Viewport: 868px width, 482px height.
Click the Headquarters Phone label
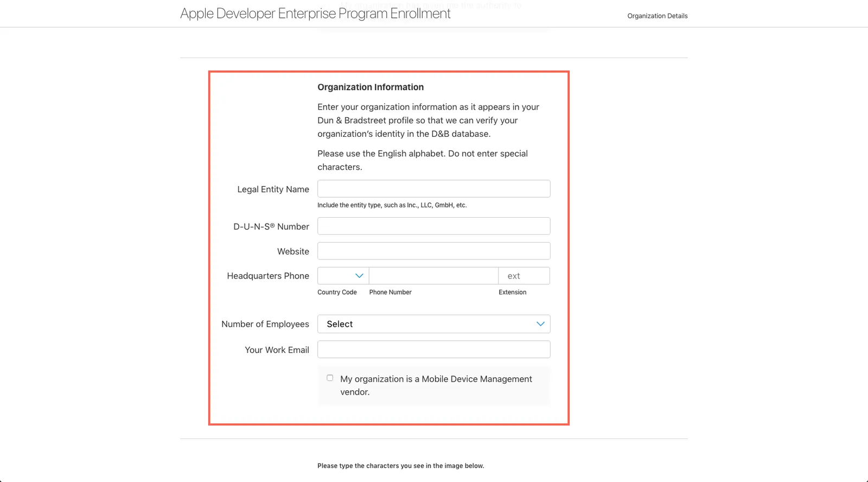(x=268, y=276)
